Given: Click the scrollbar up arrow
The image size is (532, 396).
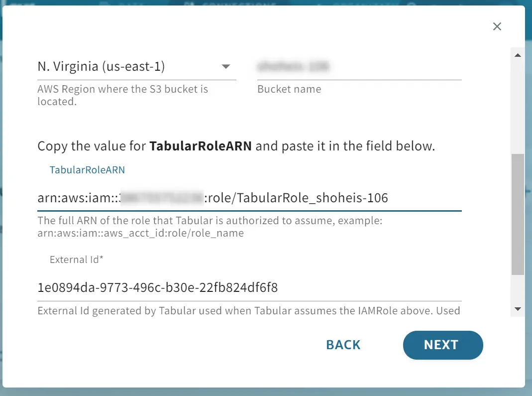Looking at the screenshot, I should pyautogui.click(x=518, y=55).
